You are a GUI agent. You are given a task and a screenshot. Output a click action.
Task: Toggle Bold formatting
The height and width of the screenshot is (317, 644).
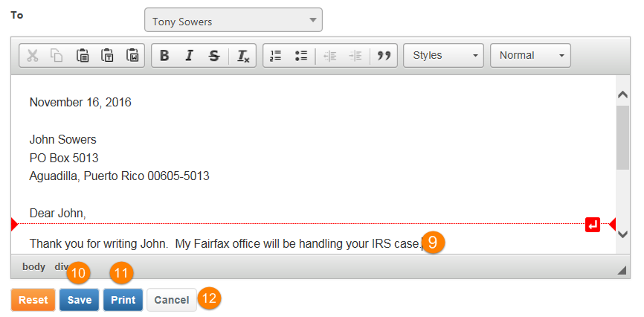click(164, 56)
